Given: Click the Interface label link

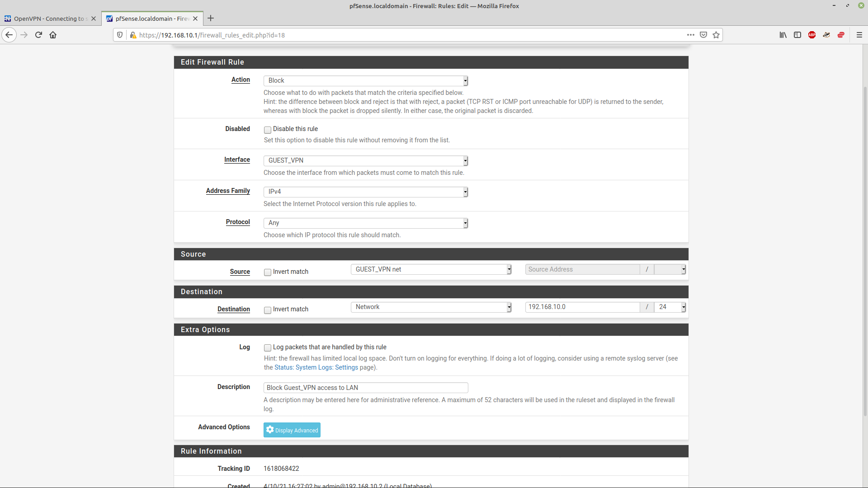Looking at the screenshot, I should [237, 160].
